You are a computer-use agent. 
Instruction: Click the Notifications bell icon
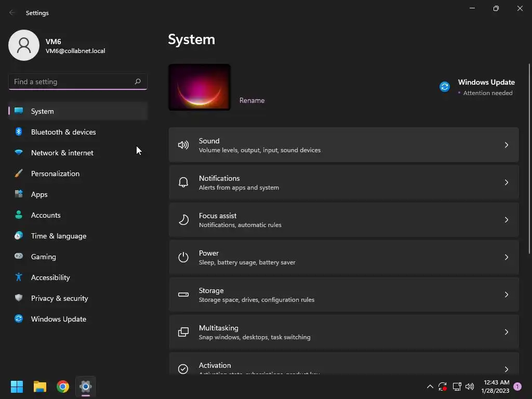click(183, 182)
